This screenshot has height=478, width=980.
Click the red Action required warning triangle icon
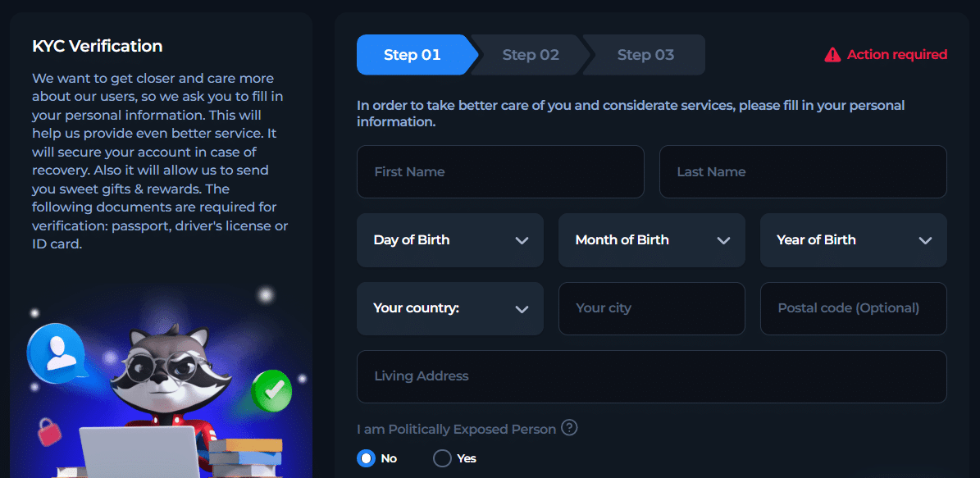[834, 54]
